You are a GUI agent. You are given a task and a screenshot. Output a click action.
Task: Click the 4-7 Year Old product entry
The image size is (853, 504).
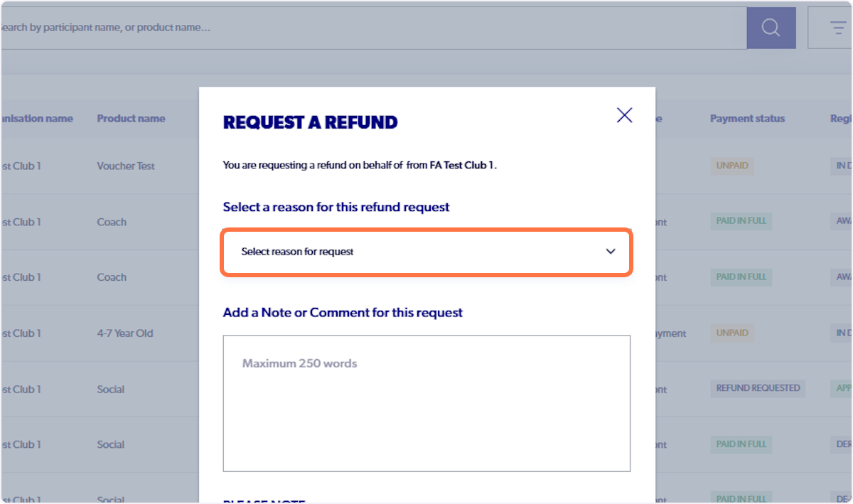coord(124,333)
